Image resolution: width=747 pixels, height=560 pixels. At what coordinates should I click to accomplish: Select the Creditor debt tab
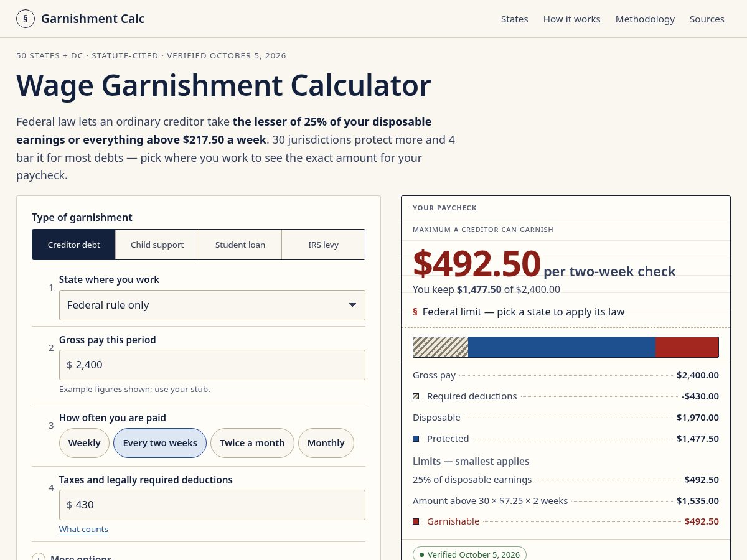point(74,245)
